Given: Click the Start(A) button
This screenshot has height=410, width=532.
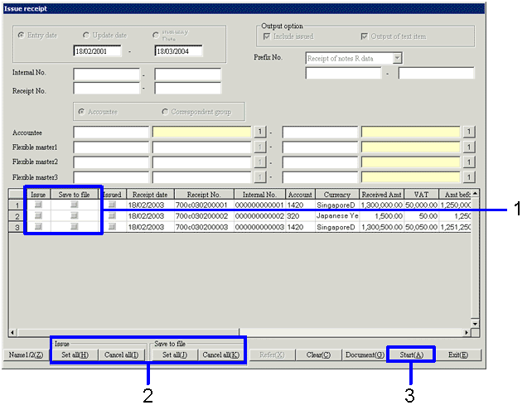Looking at the screenshot, I should pos(411,355).
